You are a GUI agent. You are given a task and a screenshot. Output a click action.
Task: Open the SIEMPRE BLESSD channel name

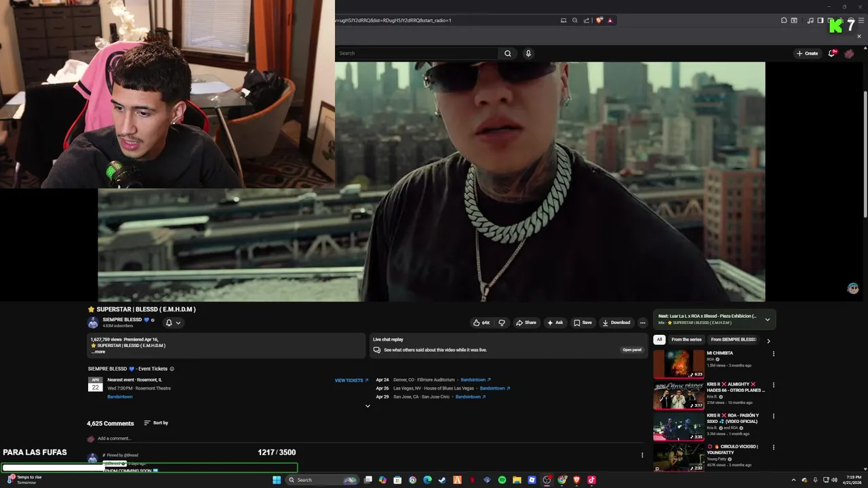[122, 320]
